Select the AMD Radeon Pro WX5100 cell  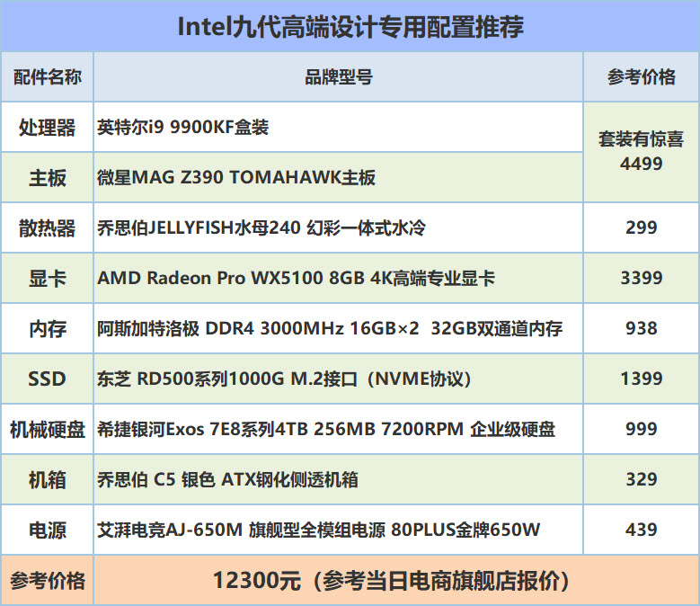click(x=339, y=278)
